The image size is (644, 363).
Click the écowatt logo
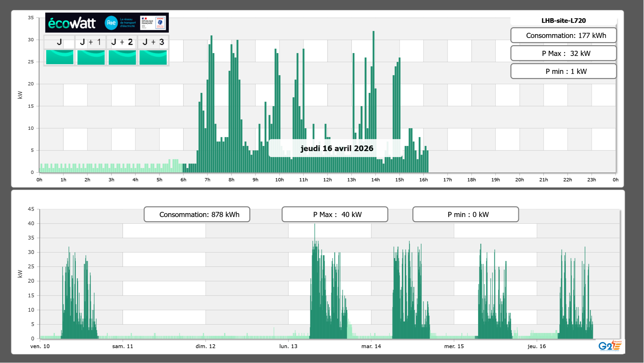tap(72, 23)
